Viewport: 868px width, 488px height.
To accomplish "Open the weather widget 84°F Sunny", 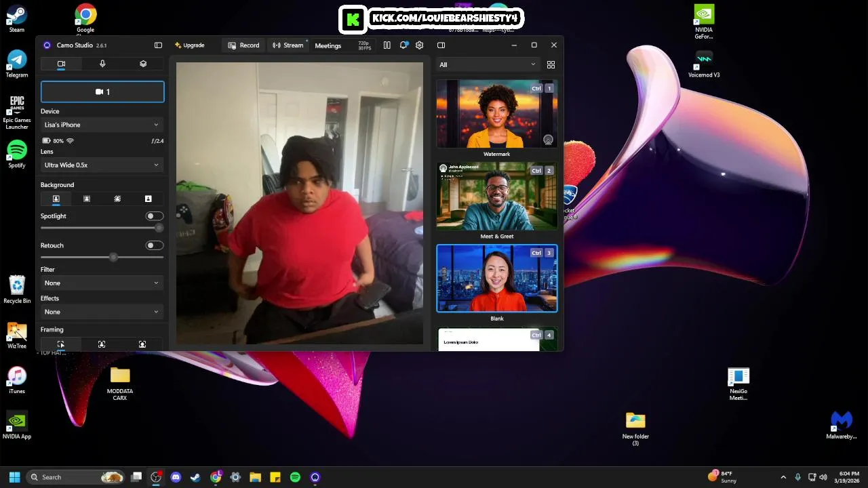I will (723, 477).
